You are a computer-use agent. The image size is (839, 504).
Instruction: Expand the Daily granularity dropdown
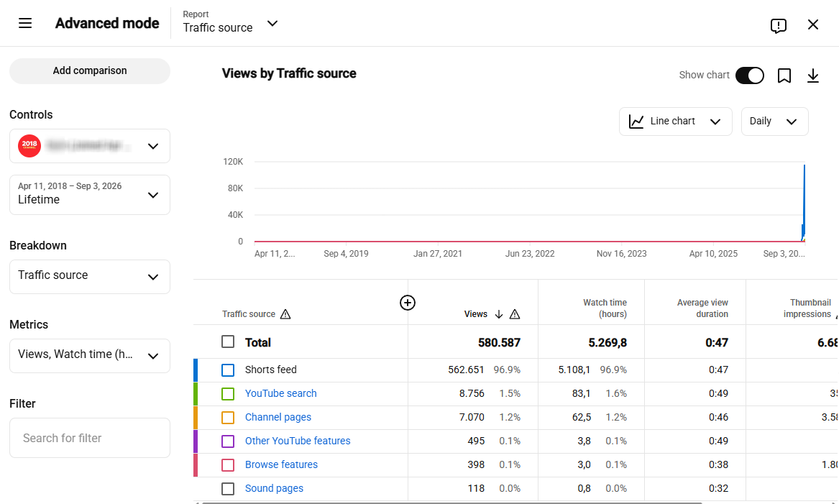coord(774,122)
